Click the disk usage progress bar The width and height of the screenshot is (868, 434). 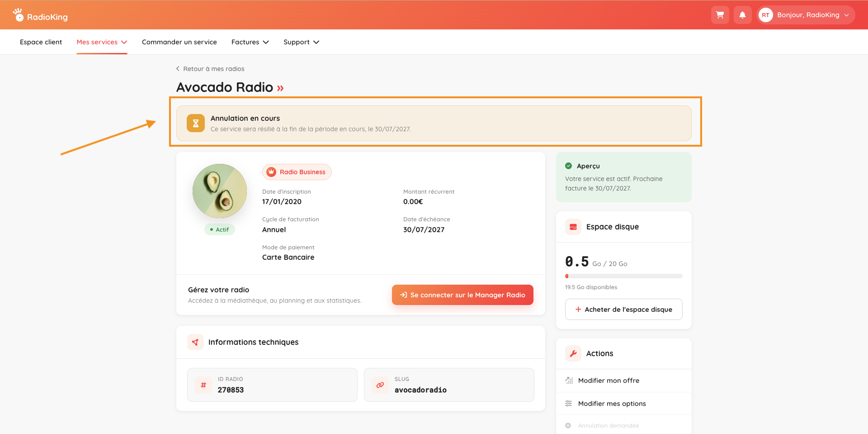(x=623, y=276)
